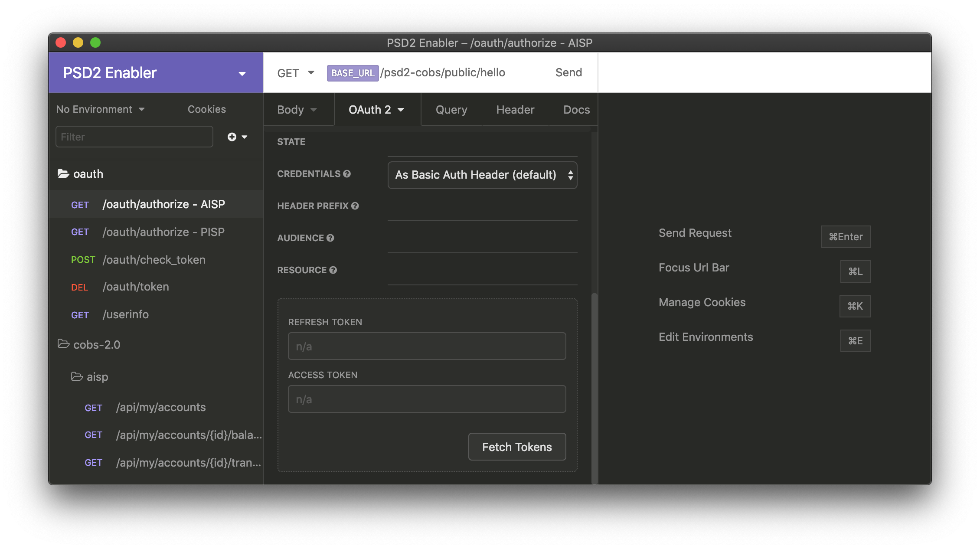
Task: Click the oauth open-folder icon
Action: (x=63, y=173)
